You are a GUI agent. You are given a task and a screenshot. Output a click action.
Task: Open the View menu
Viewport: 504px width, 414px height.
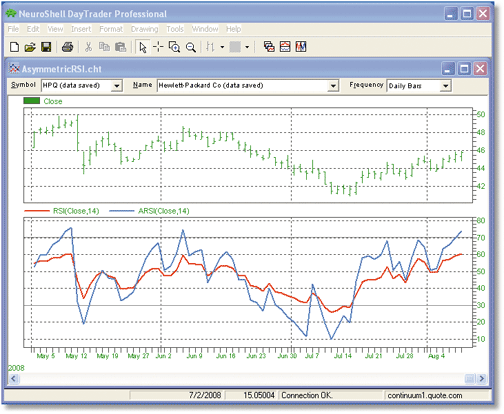[55, 29]
